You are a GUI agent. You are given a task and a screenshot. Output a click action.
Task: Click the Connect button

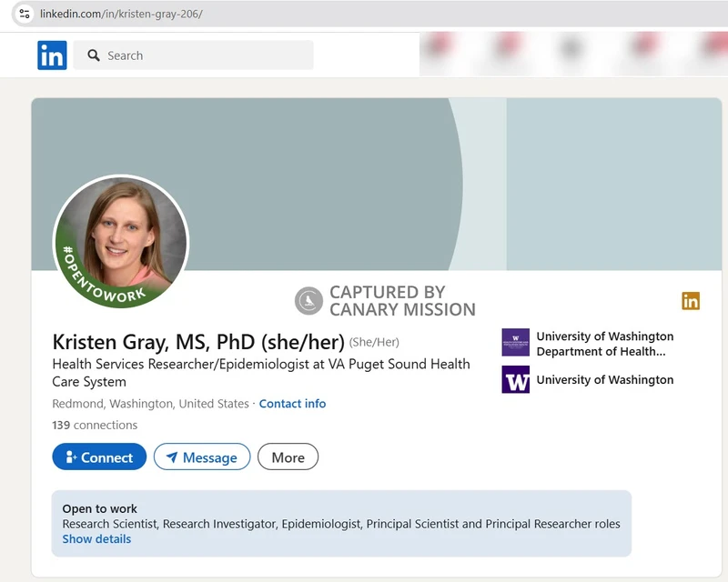click(99, 457)
